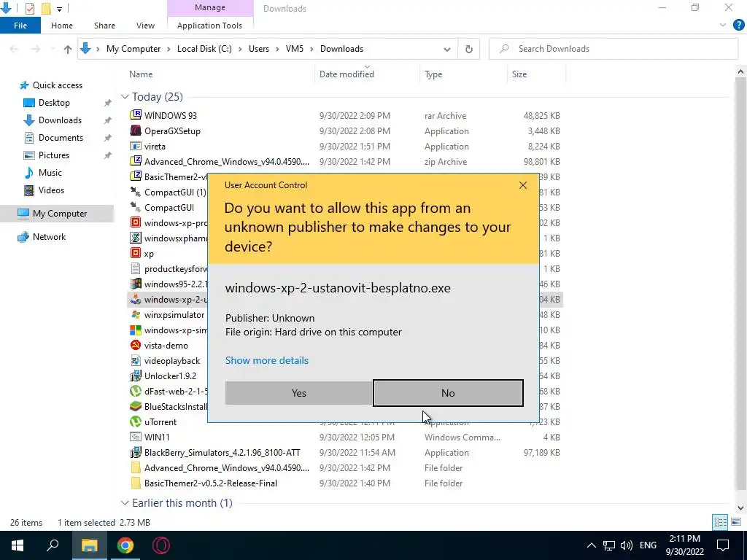The image size is (747, 560).
Task: Open Desktop icon in Quick access
Action: pos(29,103)
